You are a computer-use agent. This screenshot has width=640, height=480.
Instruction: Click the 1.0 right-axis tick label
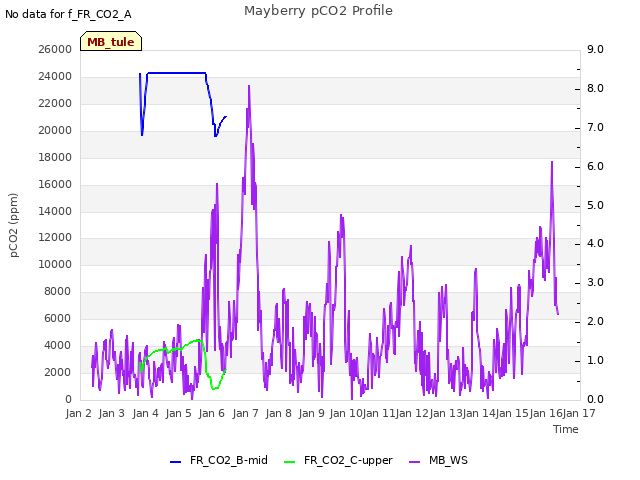[595, 360]
